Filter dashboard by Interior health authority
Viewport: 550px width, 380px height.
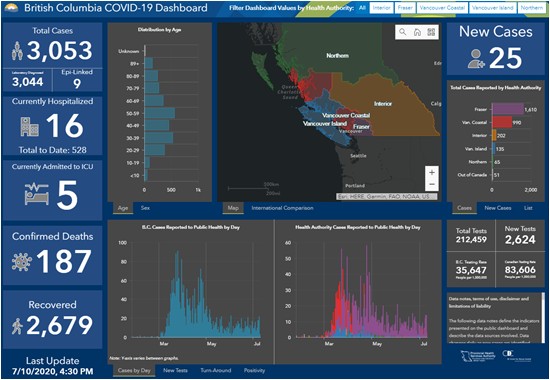381,8
